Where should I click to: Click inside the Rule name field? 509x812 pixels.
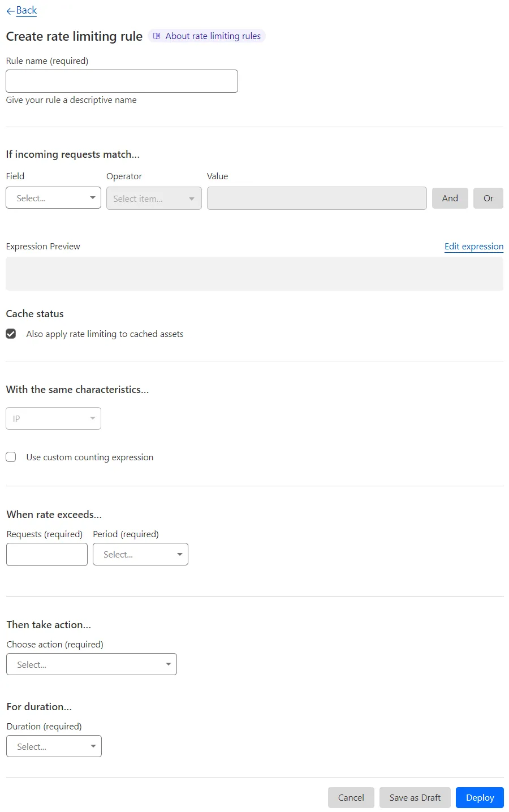point(122,81)
